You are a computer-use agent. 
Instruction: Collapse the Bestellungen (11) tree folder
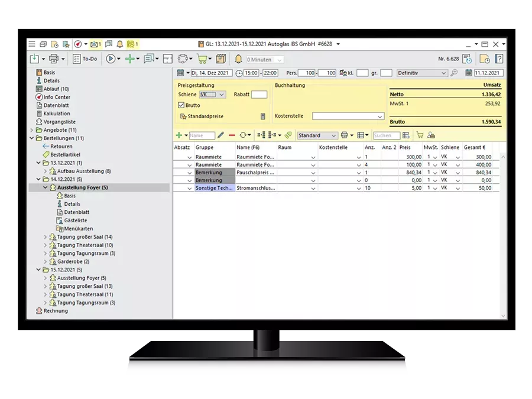[x=32, y=138]
